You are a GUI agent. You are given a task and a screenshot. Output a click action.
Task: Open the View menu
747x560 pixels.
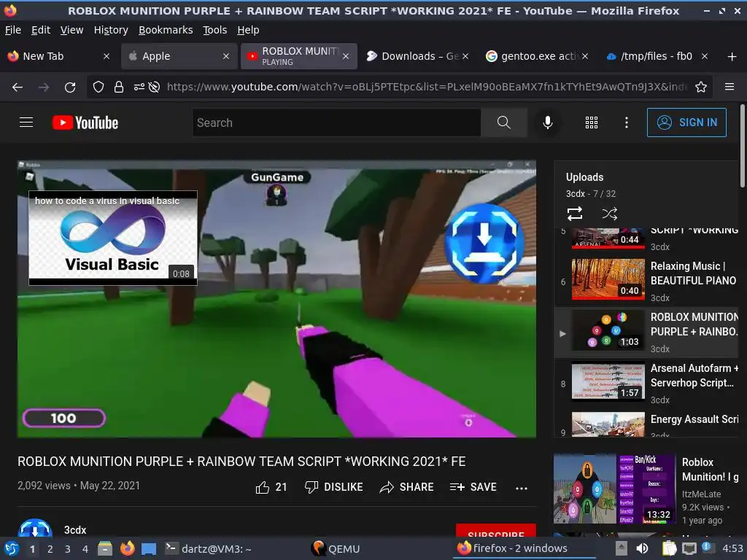[72, 30]
